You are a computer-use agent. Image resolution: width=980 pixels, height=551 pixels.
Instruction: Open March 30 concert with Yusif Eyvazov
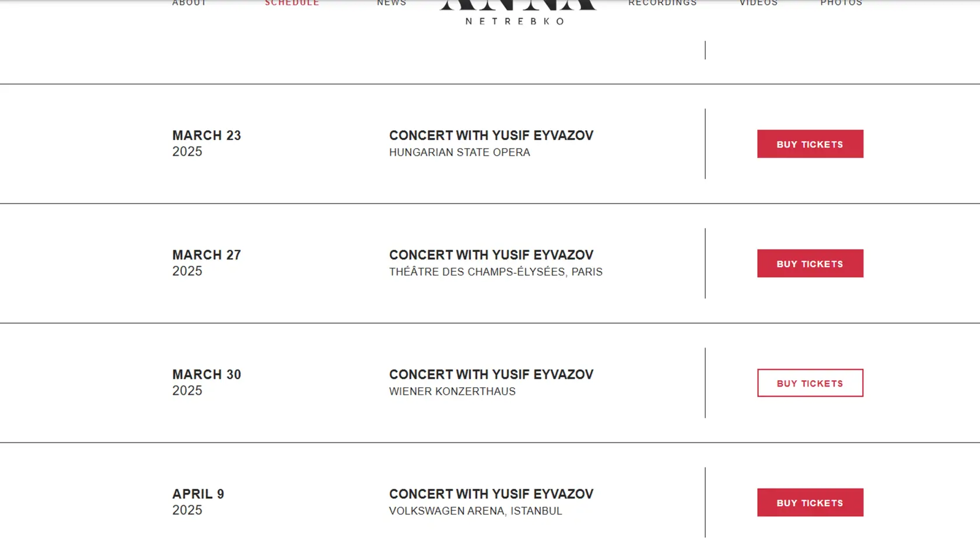491,374
